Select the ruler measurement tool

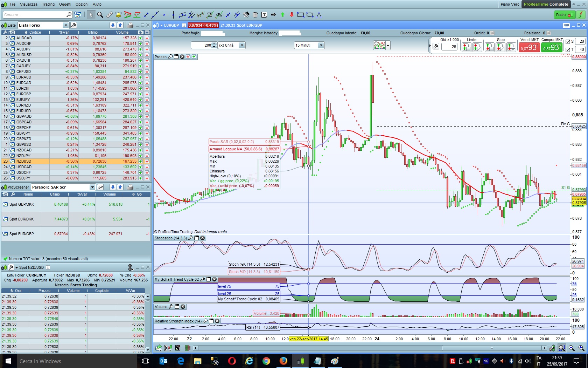[109, 15]
